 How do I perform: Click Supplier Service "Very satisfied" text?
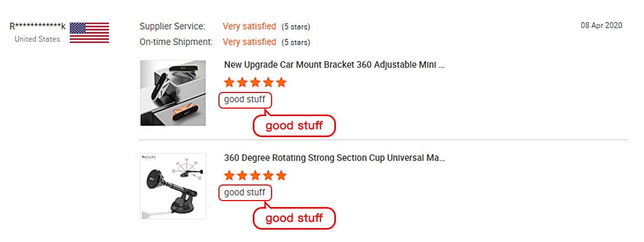point(249,26)
